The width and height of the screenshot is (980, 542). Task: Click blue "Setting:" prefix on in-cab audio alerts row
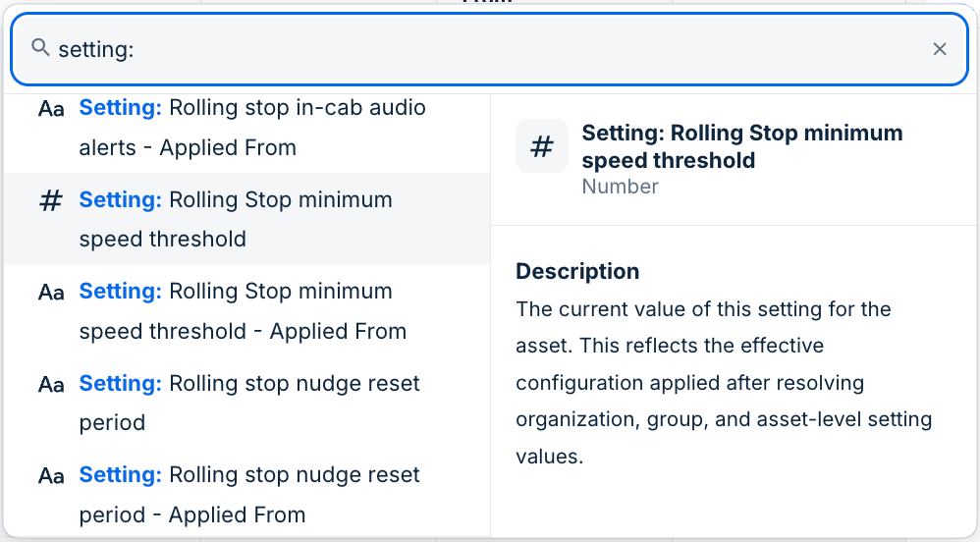pos(120,107)
